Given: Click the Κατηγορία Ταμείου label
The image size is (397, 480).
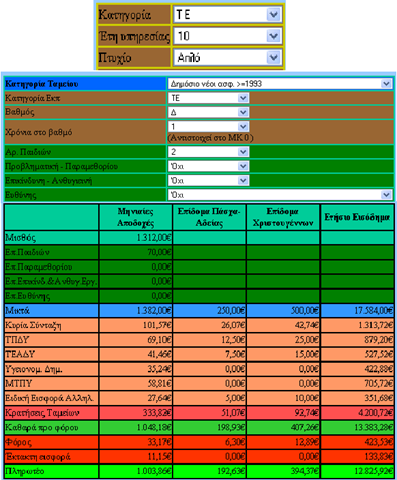Looking at the screenshot, I should (x=42, y=84).
